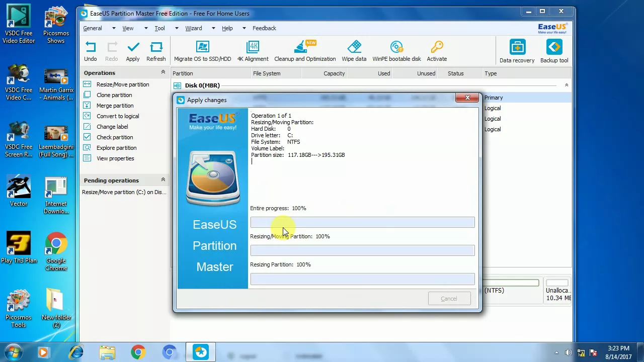
Task: Click the Status column header
Action: coord(460,73)
